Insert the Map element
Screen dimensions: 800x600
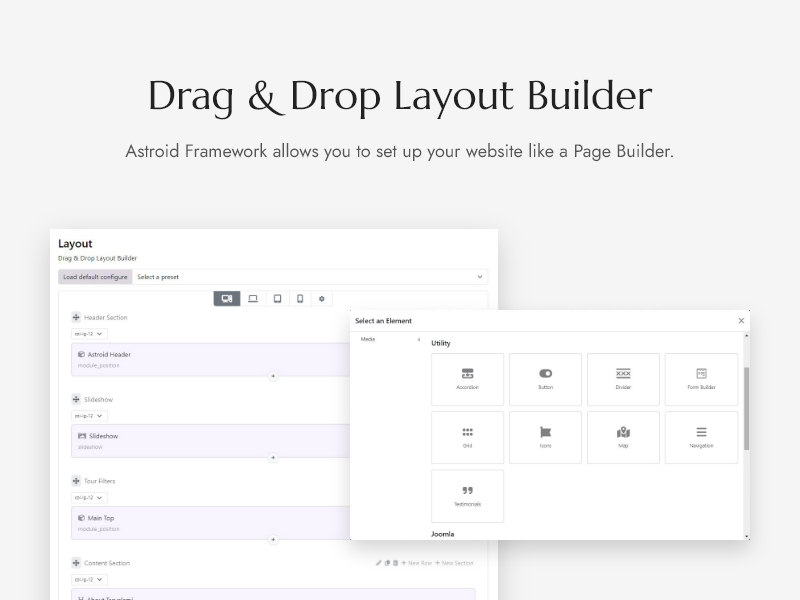pos(623,437)
